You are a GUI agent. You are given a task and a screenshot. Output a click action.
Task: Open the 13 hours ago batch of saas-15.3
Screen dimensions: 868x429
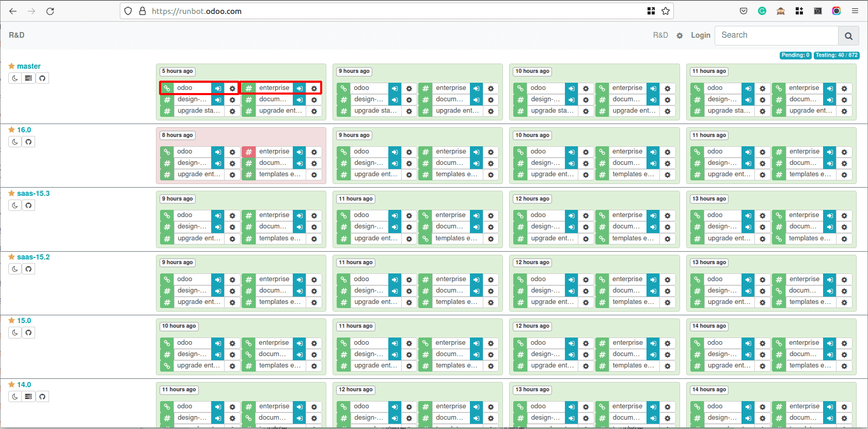click(x=709, y=199)
